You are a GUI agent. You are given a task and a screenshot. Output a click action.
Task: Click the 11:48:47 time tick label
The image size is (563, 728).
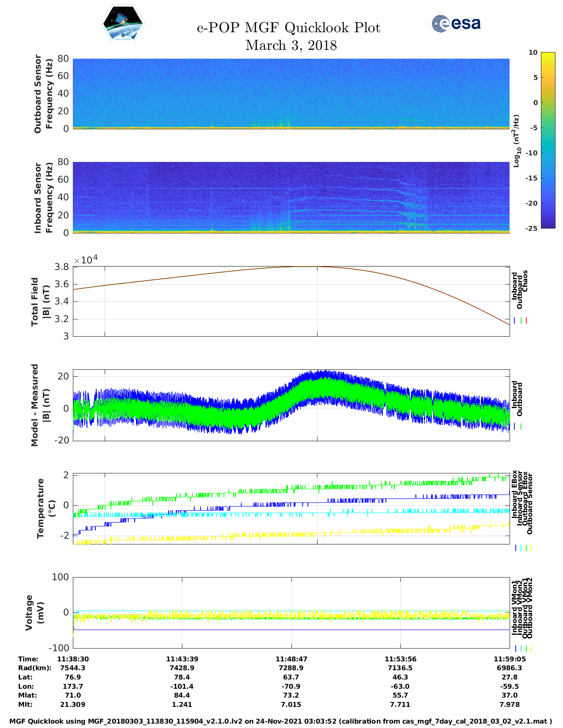pos(291,659)
